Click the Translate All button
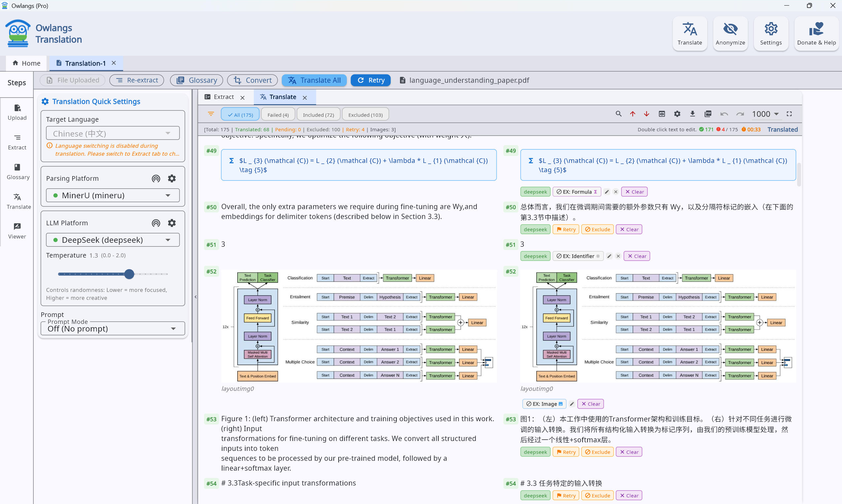The image size is (842, 504). click(314, 80)
